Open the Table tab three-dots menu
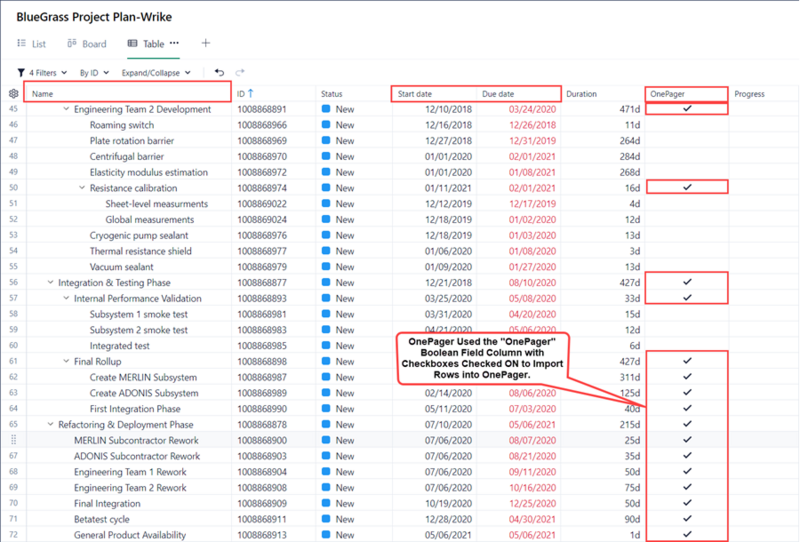The width and height of the screenshot is (800, 542). [174, 43]
